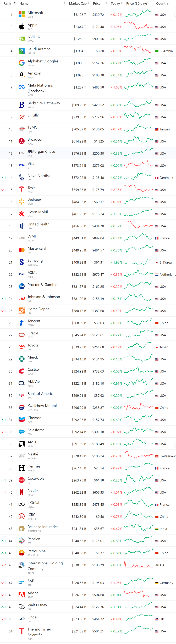The image size is (176, 644).
Task: Sort table by Rank column
Action: 8,3
